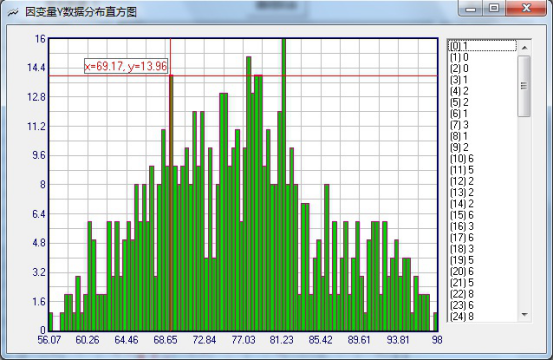Click y-axis label 3.2
The height and width of the screenshot is (360, 553).
(39, 272)
